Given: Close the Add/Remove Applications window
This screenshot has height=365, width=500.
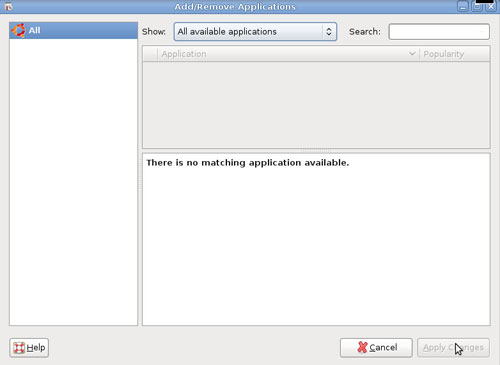Looking at the screenshot, I should (x=491, y=6).
